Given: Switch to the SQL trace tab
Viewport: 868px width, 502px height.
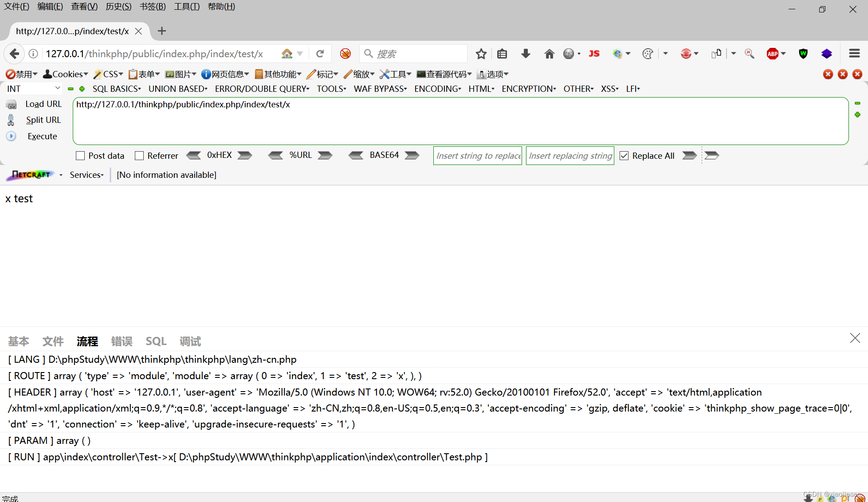Looking at the screenshot, I should coord(156,341).
